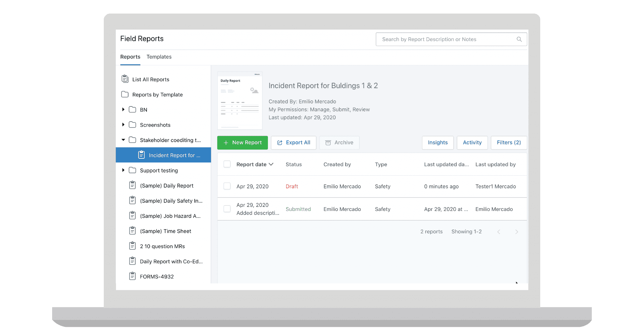
Task: Go to previous page with left chevron
Action: [499, 232]
